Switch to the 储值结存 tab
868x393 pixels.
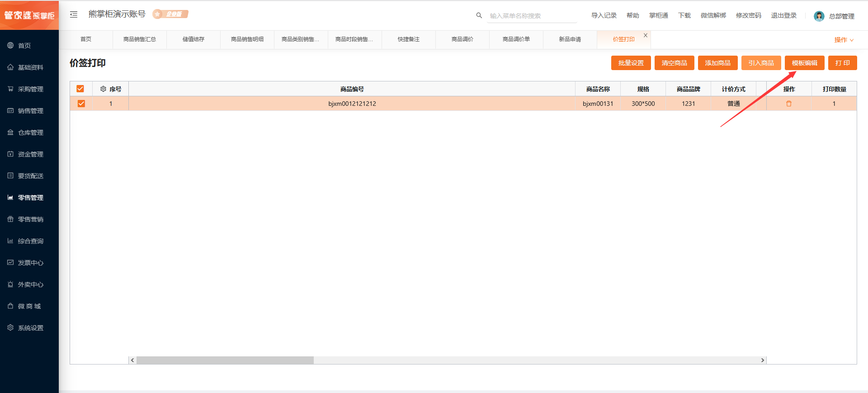[193, 39]
